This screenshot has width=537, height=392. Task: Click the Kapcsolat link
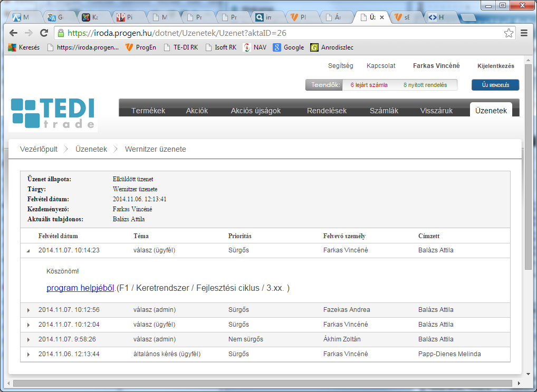(381, 66)
